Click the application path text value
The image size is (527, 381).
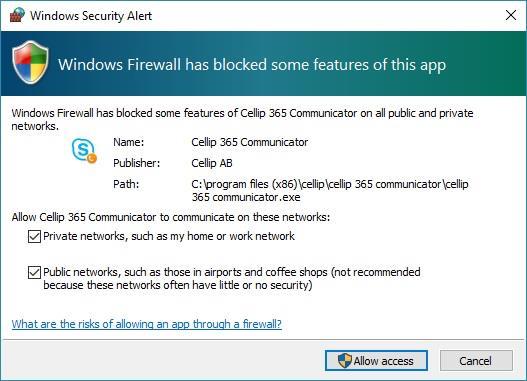pyautogui.click(x=330, y=190)
